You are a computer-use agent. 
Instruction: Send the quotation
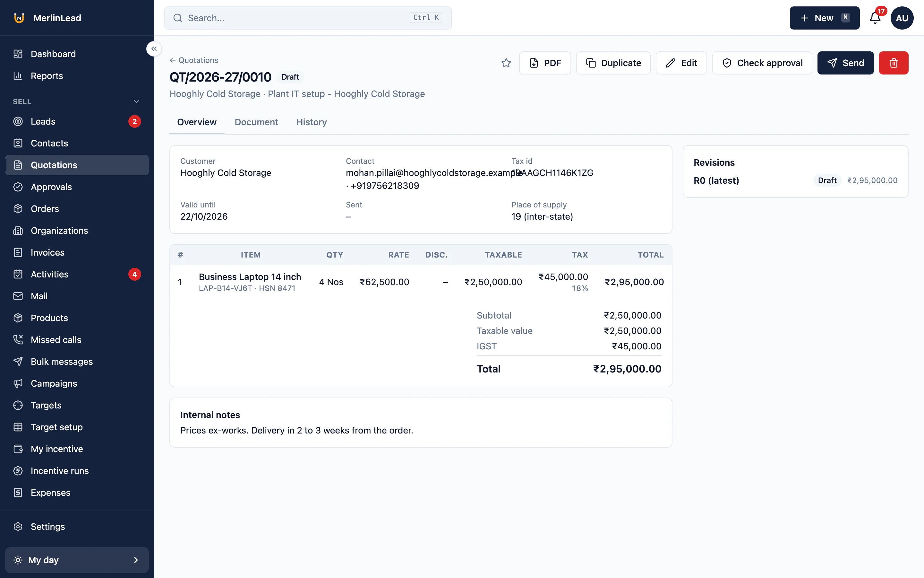[845, 63]
